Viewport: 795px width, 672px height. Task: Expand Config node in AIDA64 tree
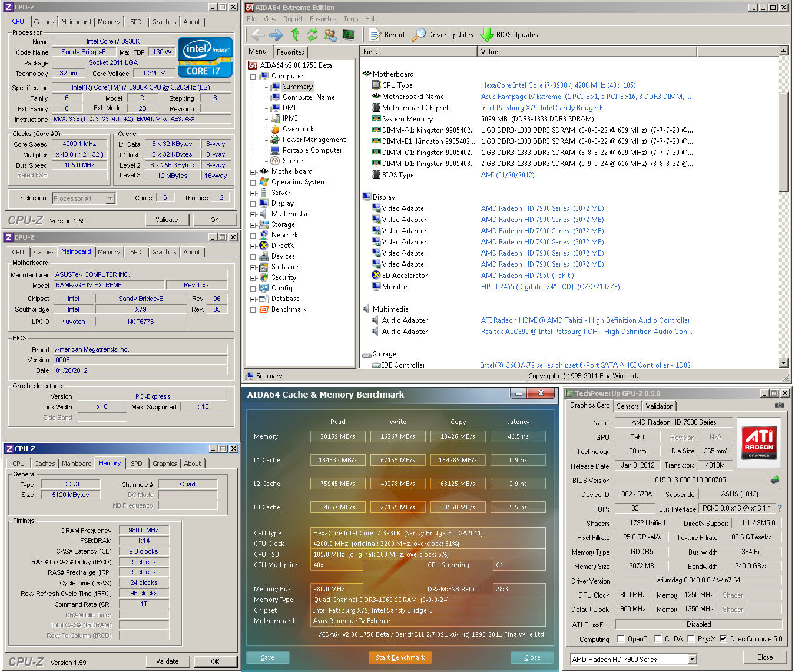253,289
